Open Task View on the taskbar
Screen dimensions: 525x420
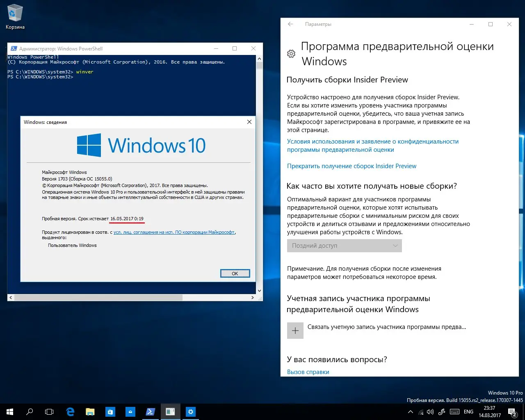(49, 412)
